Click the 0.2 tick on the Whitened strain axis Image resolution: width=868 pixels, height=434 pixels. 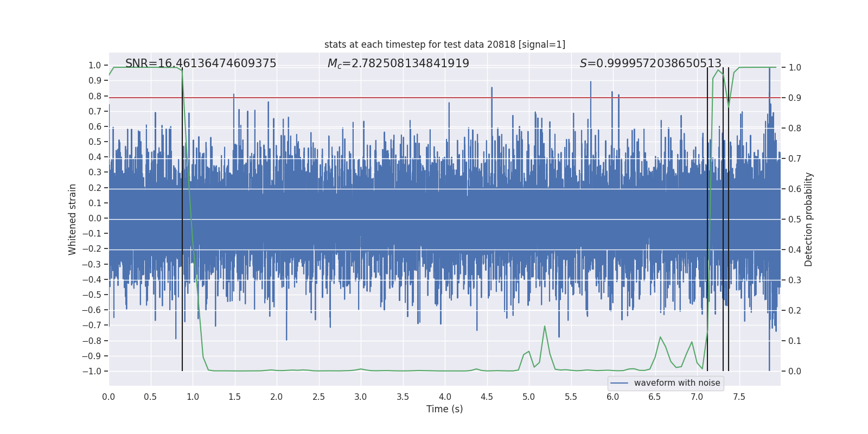pos(95,188)
